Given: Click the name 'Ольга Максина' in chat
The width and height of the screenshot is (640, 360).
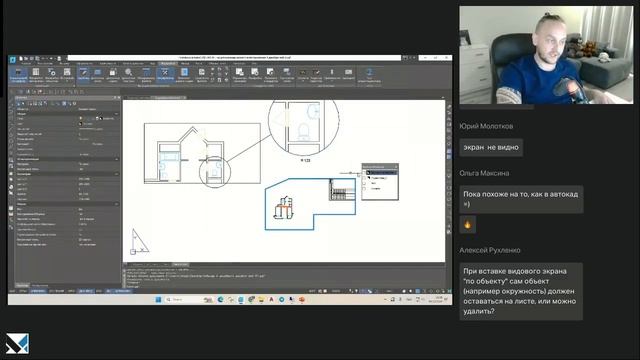Looking at the screenshot, I should (x=484, y=173).
